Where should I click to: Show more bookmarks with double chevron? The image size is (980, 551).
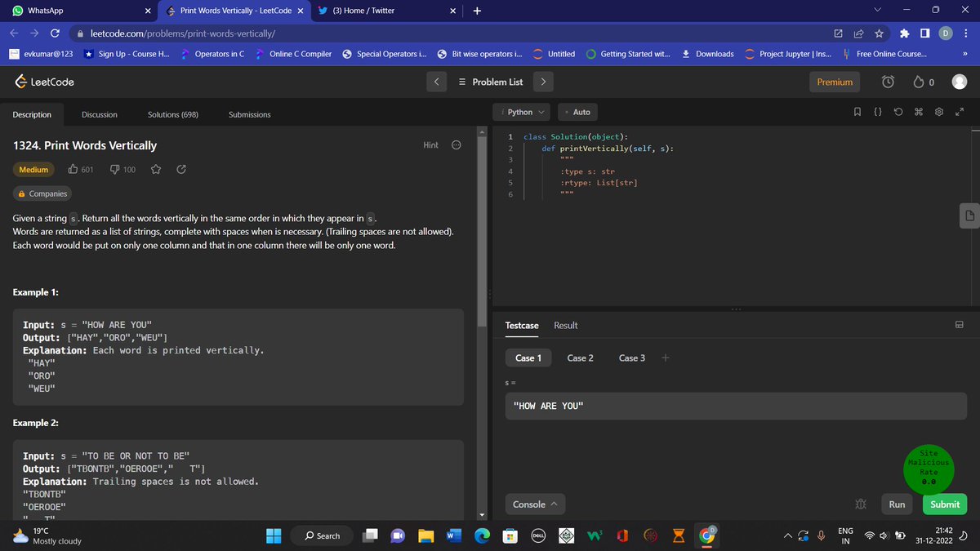pos(964,54)
